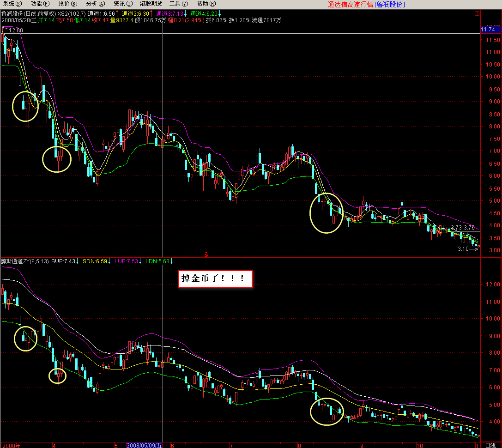Click month 4 on the time axis
This screenshot has height=448, width=502.
pos(54,445)
